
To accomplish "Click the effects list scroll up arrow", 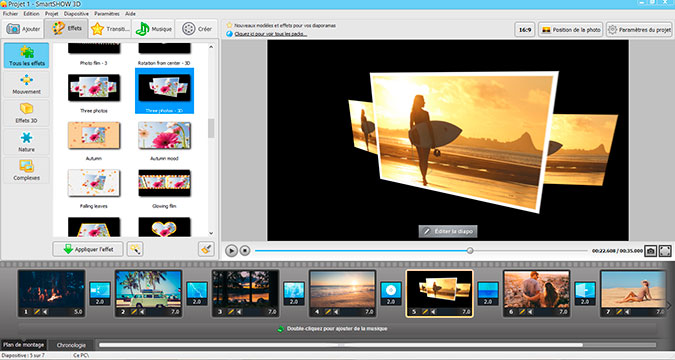I will tap(211, 47).
